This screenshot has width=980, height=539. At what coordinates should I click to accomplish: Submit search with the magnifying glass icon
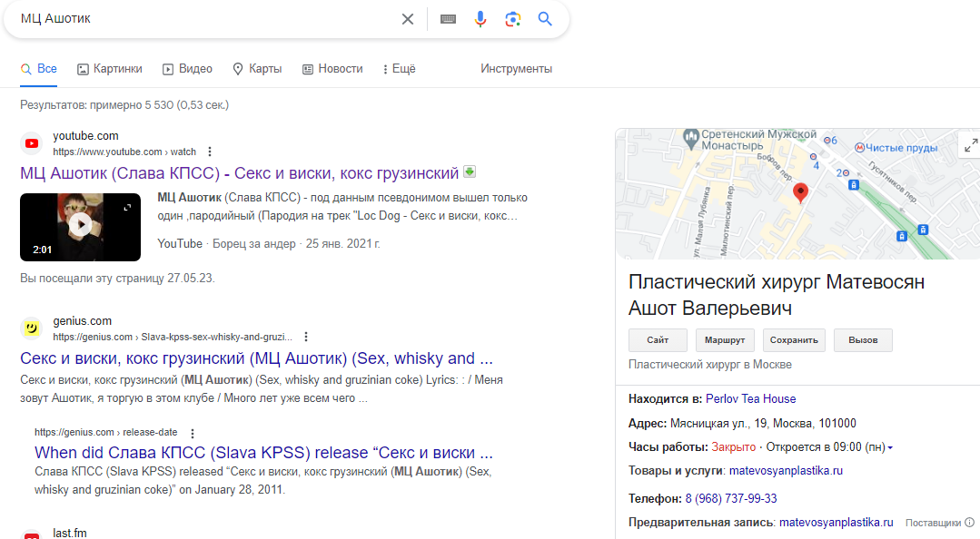coord(545,19)
